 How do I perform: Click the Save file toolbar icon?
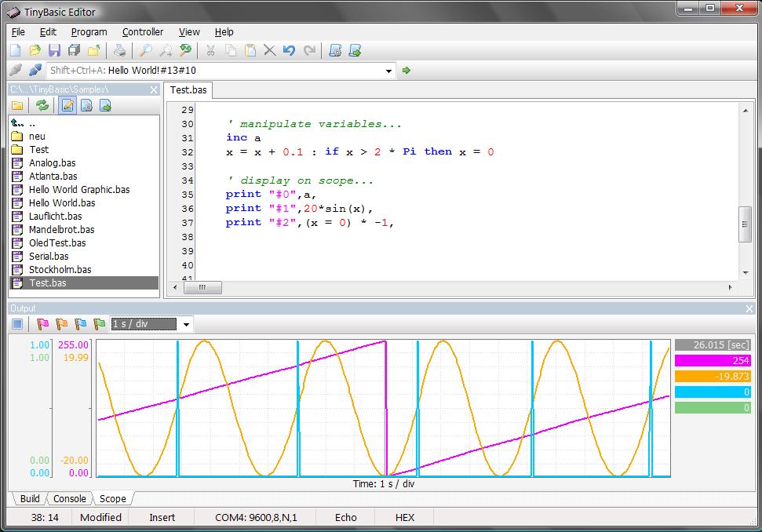pyautogui.click(x=55, y=50)
